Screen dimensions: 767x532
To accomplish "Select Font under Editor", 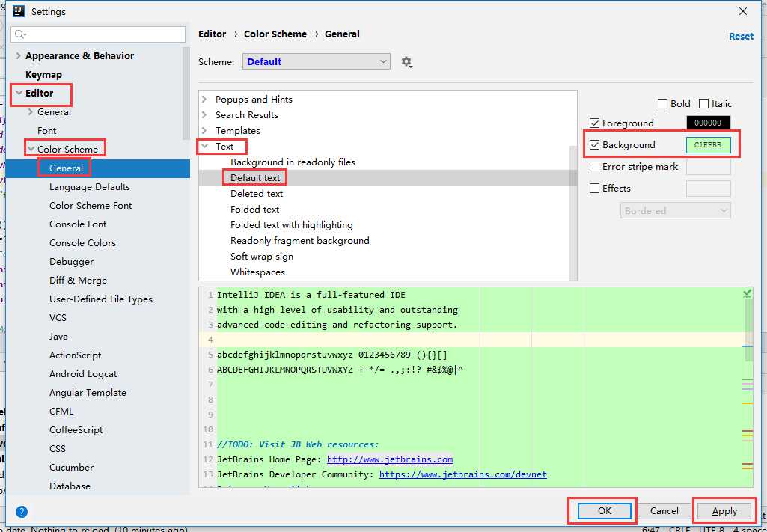I will (47, 130).
